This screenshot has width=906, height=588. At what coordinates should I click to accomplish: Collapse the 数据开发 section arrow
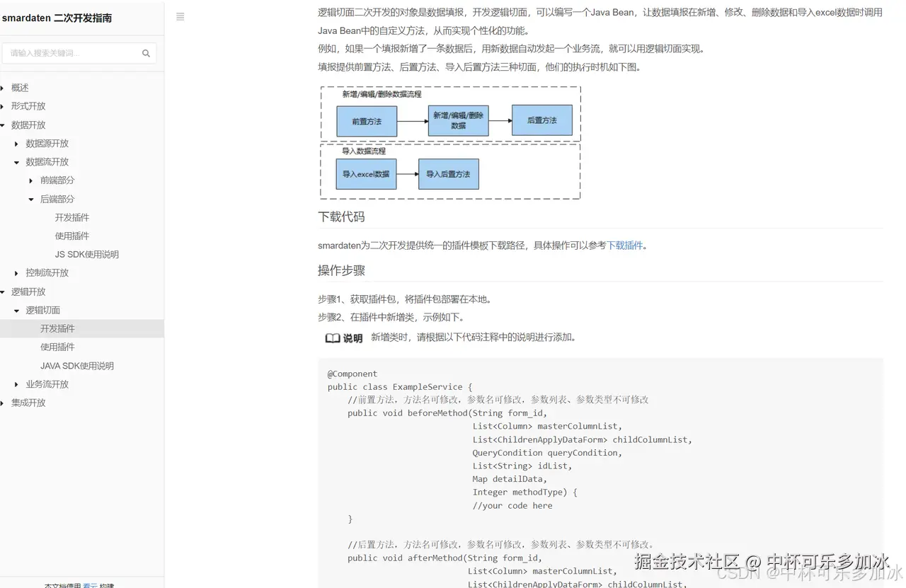point(3,125)
